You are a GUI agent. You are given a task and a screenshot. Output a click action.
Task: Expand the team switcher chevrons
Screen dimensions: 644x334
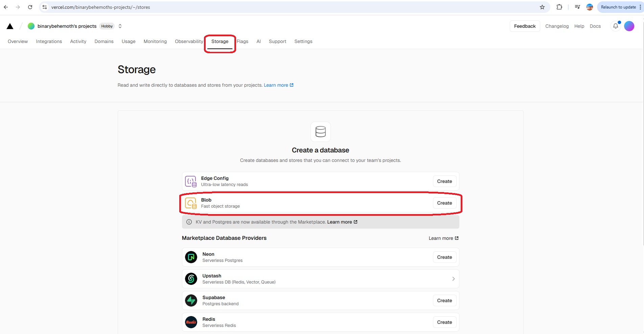(120, 26)
